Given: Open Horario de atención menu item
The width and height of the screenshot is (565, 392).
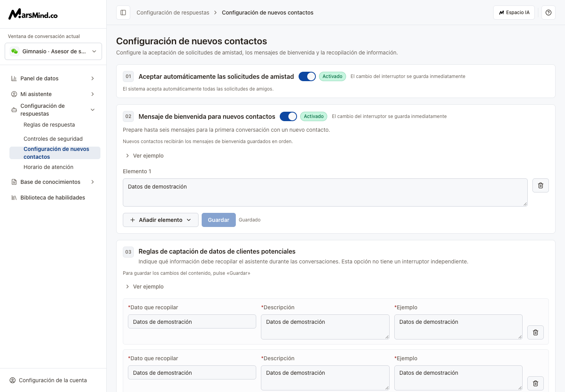Looking at the screenshot, I should point(48,167).
